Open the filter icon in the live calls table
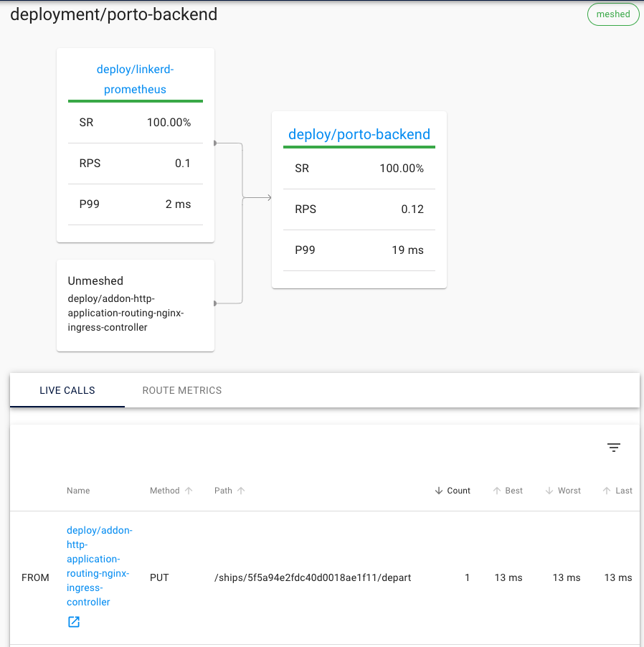The image size is (644, 647). click(x=613, y=448)
